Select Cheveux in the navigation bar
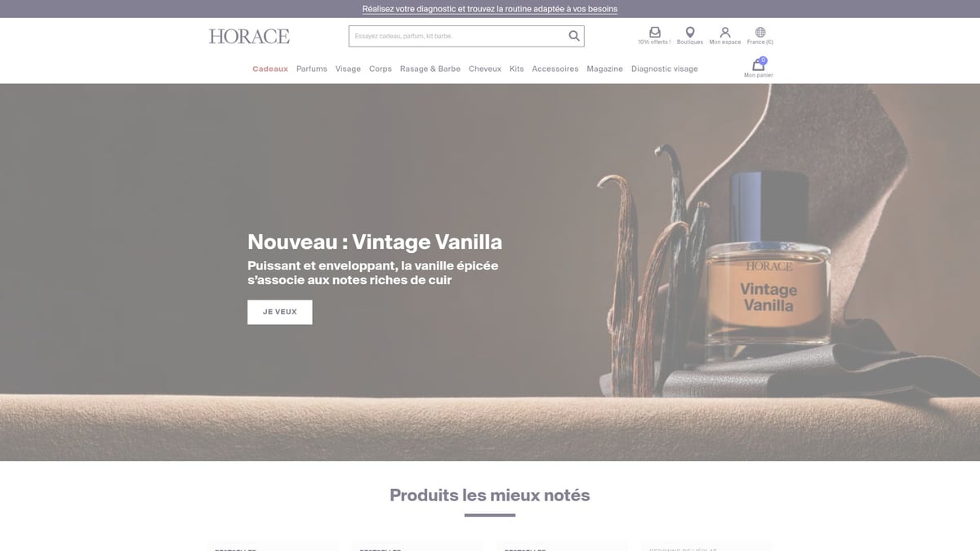The image size is (980, 551). pos(485,69)
